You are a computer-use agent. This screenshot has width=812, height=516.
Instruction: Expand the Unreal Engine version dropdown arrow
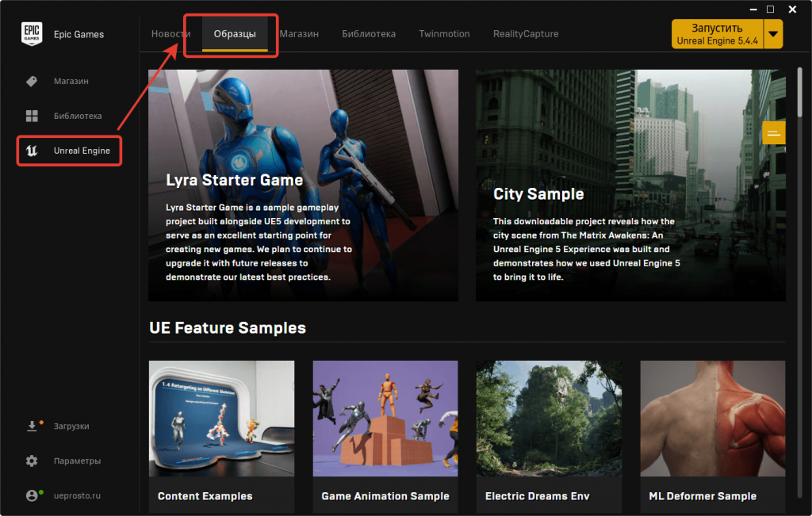(x=772, y=34)
